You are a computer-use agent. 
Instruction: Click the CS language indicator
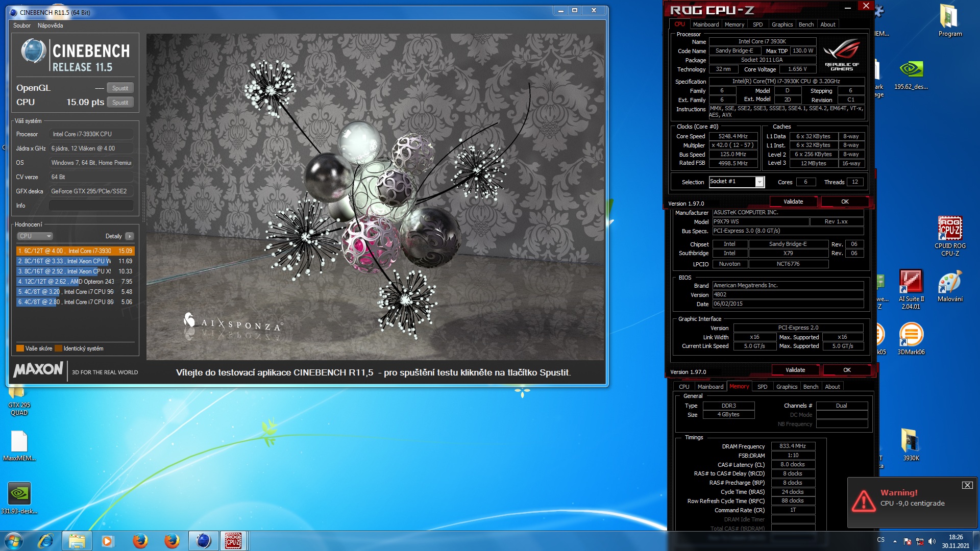point(881,540)
